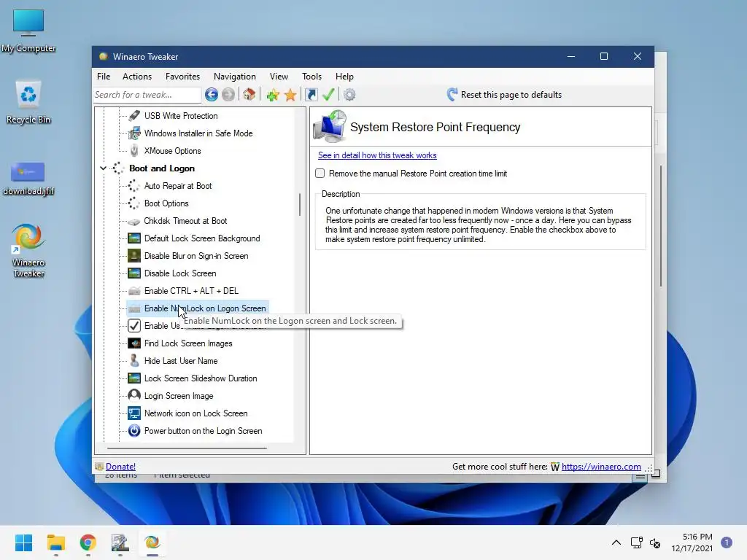Click the muted volume tray icon
747x560 pixels.
pyautogui.click(x=655, y=542)
